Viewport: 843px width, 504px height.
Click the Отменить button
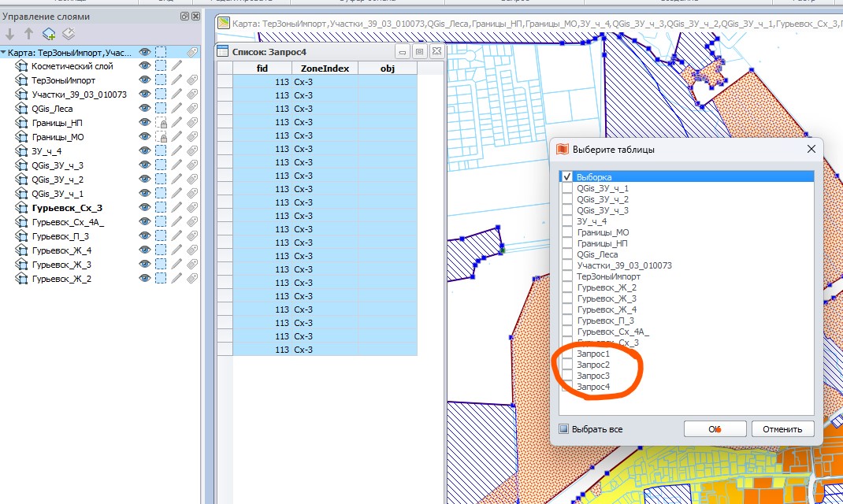tap(782, 429)
